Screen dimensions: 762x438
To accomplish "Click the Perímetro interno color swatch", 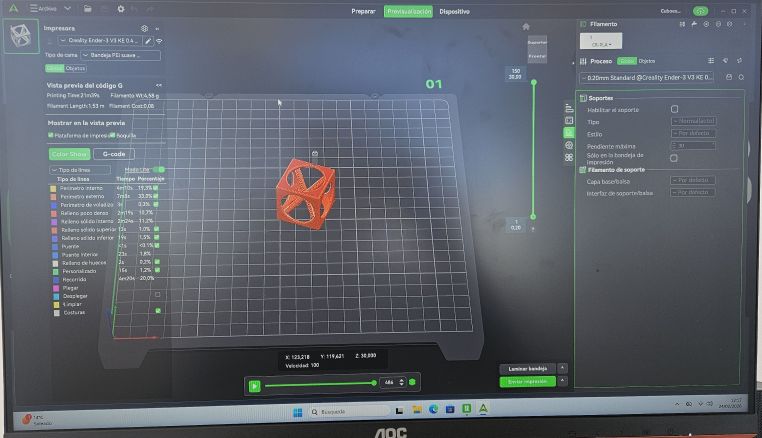I will pos(53,188).
